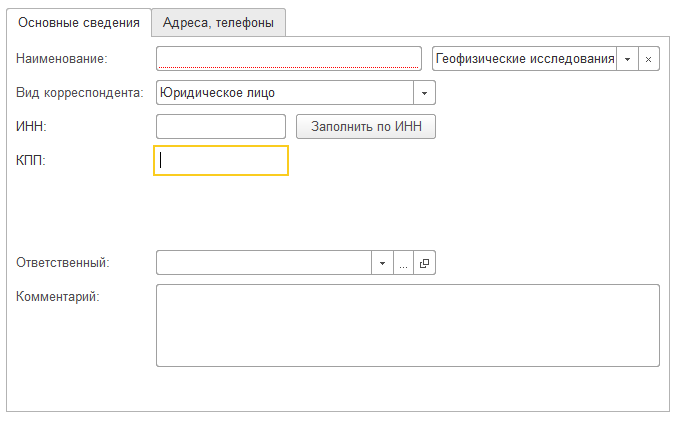Click the Вид корреспондента: label
Screen dimensions: 677x423
pos(80,92)
